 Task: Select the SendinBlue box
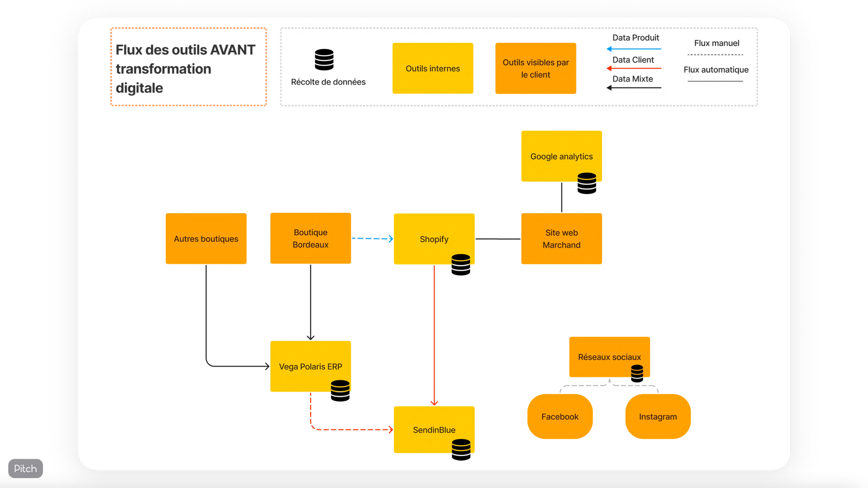(434, 430)
